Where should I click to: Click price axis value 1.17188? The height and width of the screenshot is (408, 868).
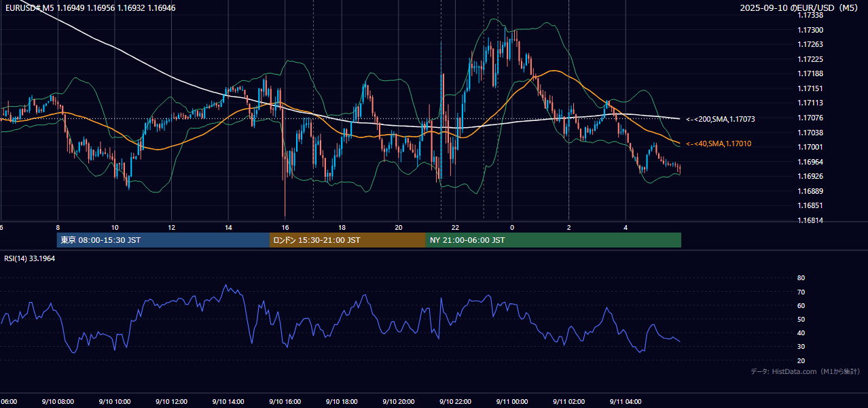[810, 73]
